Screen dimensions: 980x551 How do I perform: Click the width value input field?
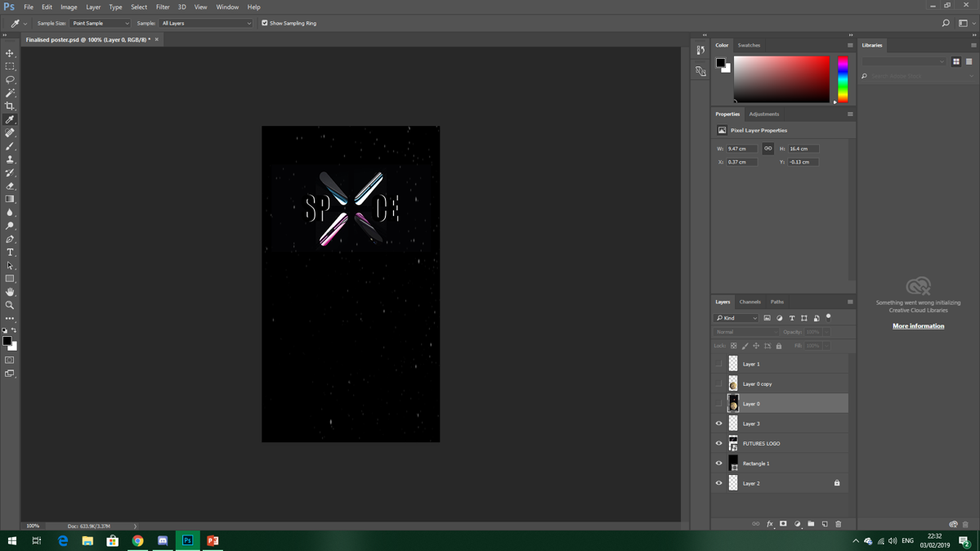(x=741, y=149)
